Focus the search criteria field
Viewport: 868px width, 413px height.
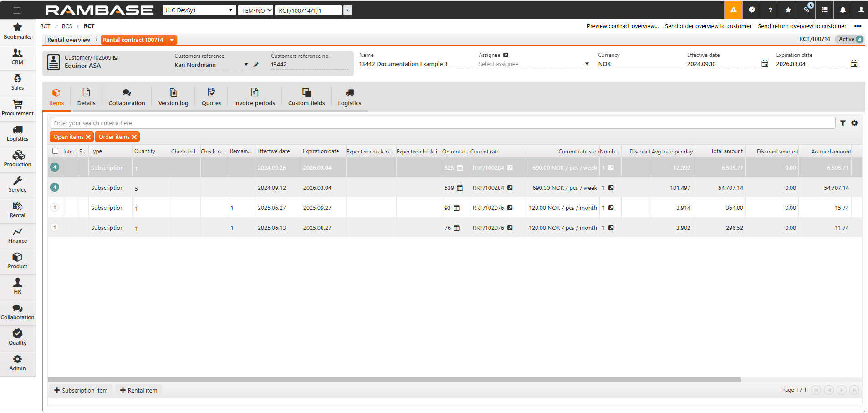[443, 123]
